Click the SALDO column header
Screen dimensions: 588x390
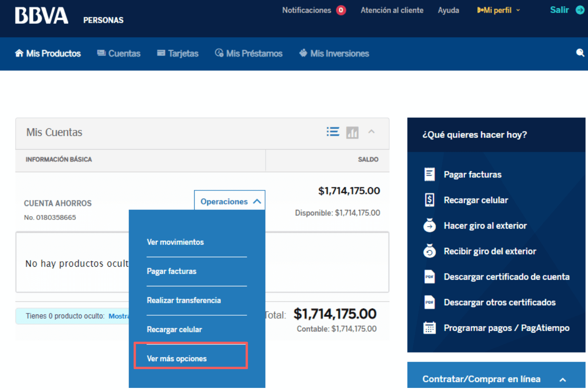point(368,159)
